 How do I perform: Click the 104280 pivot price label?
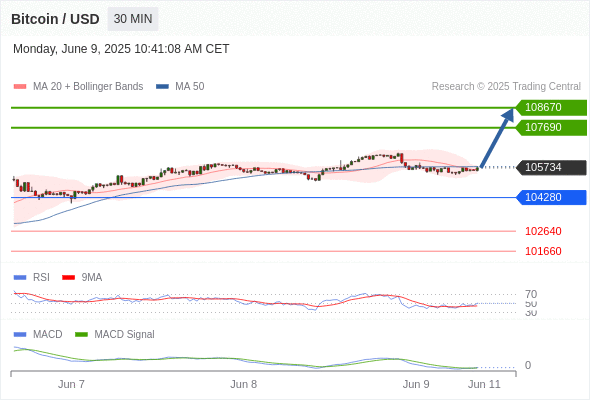pos(551,197)
